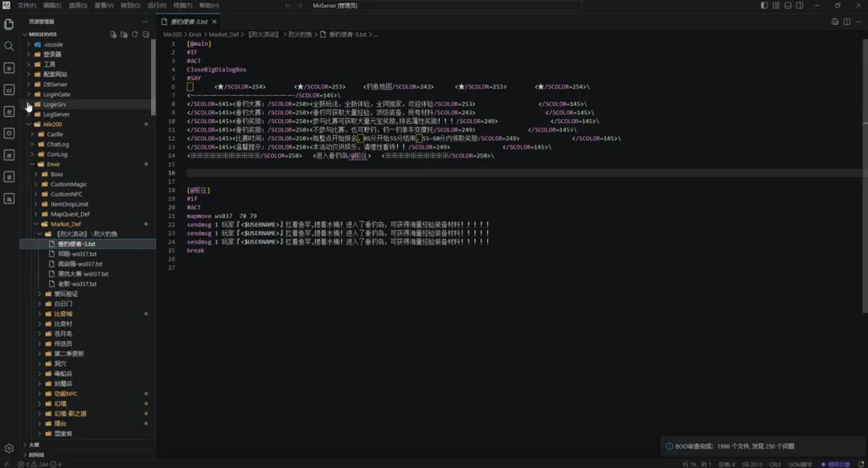868x468 pixels.
Task: Open the explorer panel more actions menu
Action: (x=145, y=22)
